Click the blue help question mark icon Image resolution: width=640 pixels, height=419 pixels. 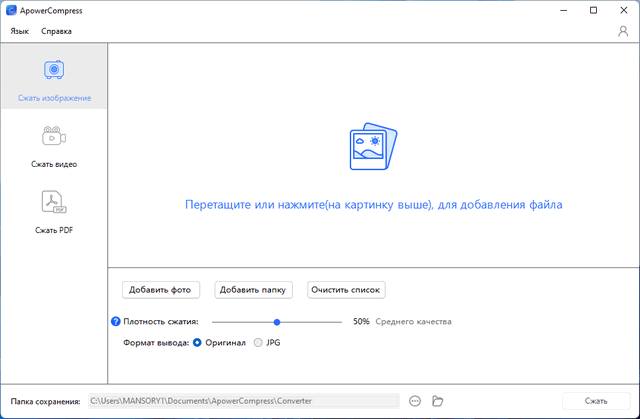[x=116, y=322]
